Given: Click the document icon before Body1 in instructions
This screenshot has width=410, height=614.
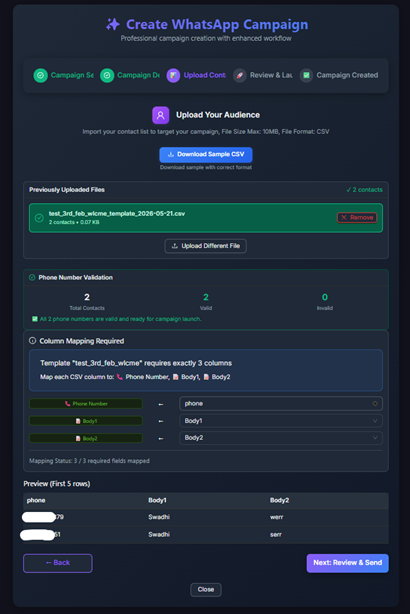Looking at the screenshot, I should 175,377.
